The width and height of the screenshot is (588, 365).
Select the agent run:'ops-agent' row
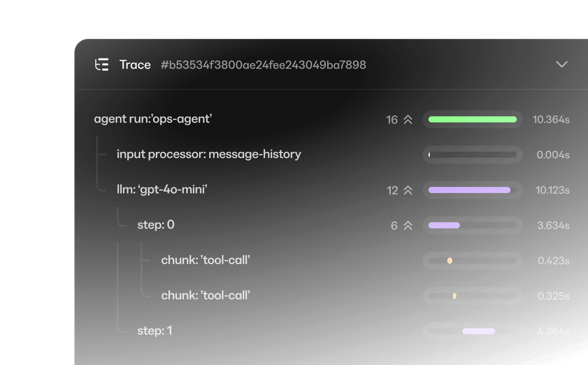153,119
